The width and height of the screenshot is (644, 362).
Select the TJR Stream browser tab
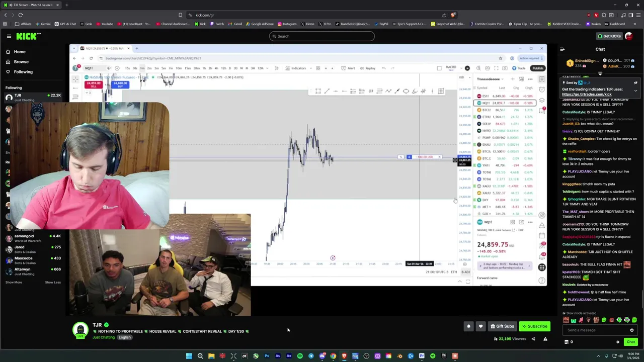click(x=31, y=5)
